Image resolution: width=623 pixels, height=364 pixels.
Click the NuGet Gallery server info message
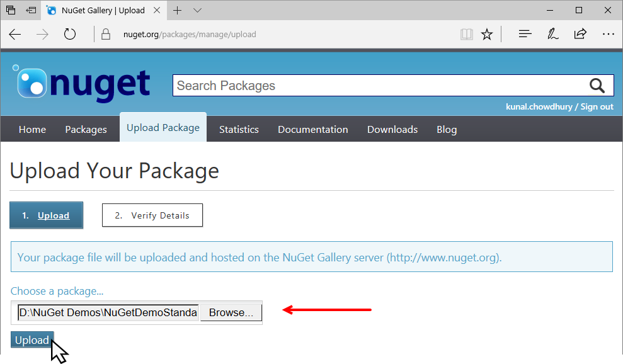[311, 257]
